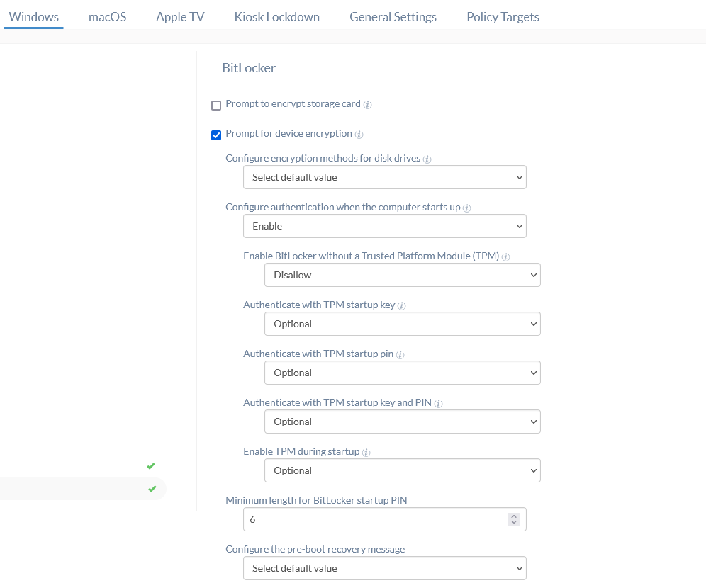Open the General Settings tab
This screenshot has height=588, width=706.
[393, 17]
